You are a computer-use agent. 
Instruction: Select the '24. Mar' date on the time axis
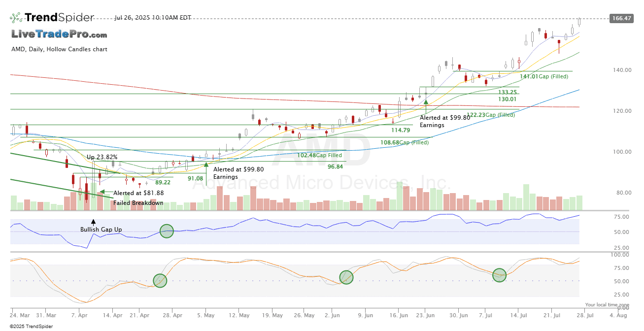click(x=19, y=315)
